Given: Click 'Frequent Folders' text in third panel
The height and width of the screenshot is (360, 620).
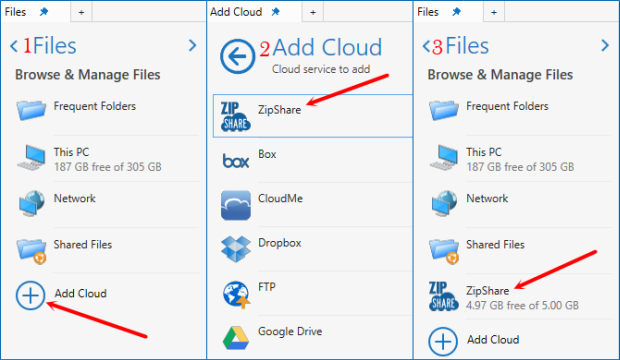Looking at the screenshot, I should (507, 106).
